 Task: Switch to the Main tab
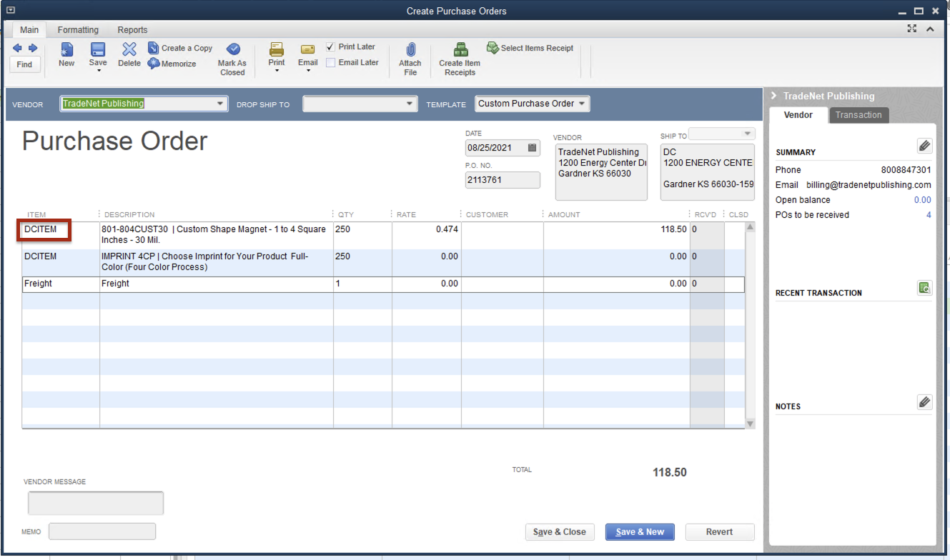point(29,30)
